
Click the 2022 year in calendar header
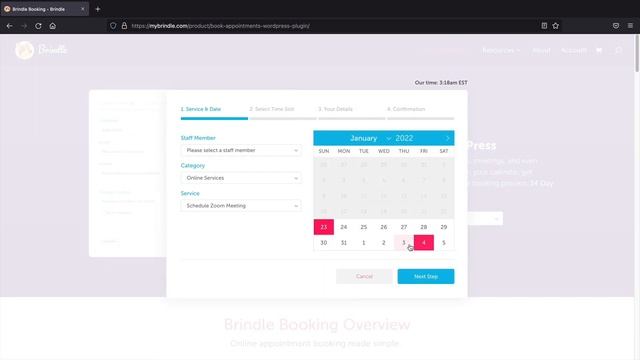[x=404, y=138]
